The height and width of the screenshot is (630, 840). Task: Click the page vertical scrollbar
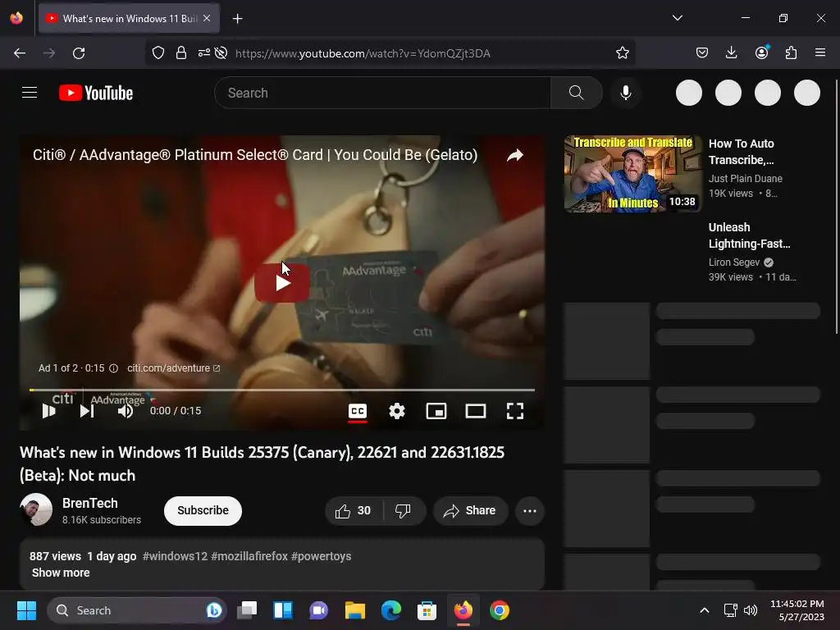(836, 207)
